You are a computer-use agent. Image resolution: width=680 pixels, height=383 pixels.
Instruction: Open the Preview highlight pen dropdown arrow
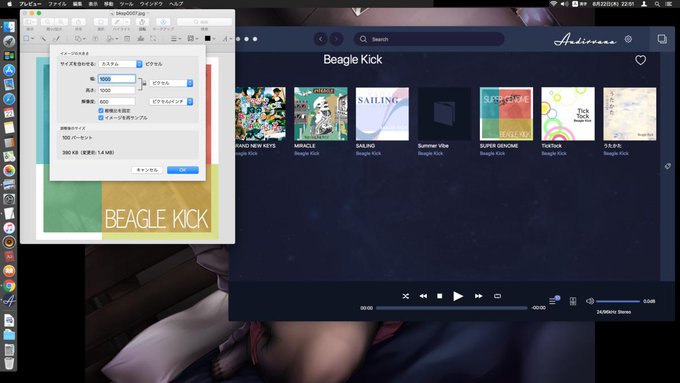click(x=127, y=22)
